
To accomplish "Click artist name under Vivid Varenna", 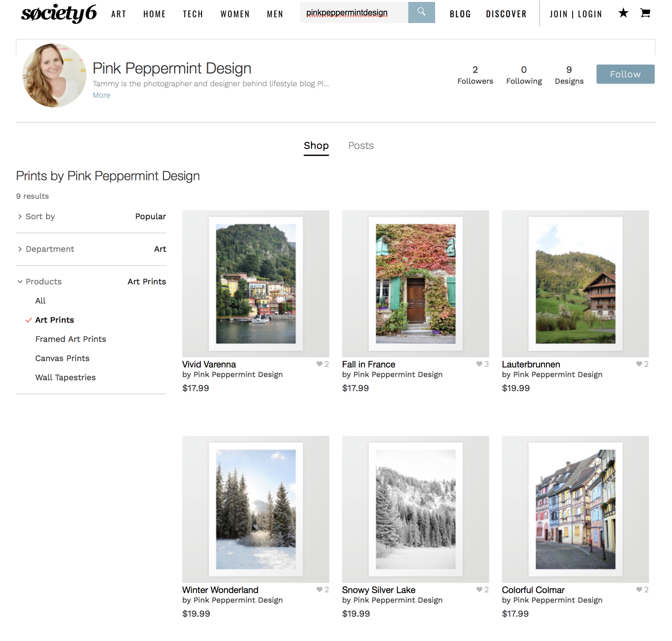I will 238,375.
